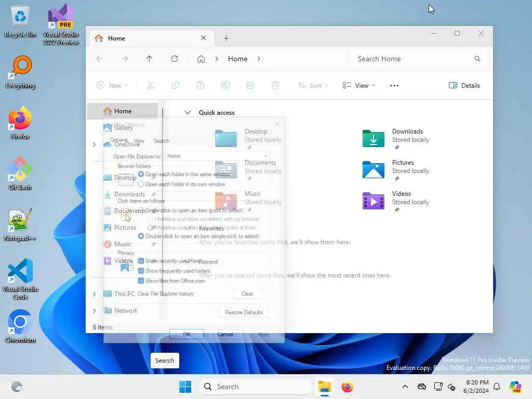Screen dimensions: 532x399
Task: Open the Sort dropdown menu
Action: point(313,86)
